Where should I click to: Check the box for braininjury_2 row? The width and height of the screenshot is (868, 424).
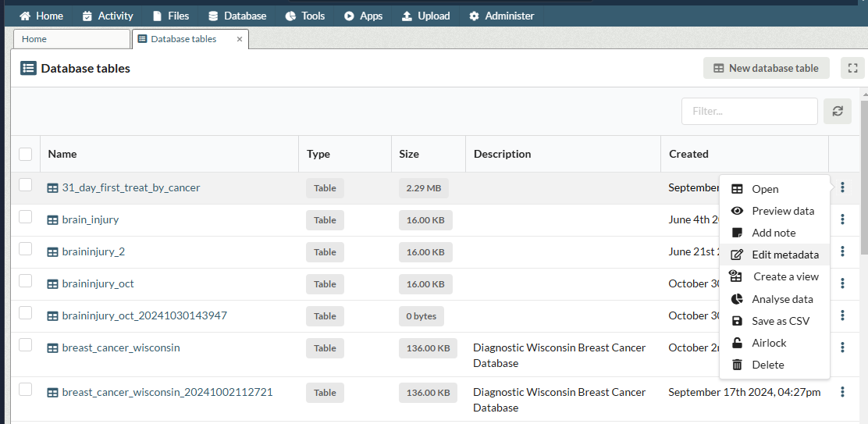[x=26, y=249]
